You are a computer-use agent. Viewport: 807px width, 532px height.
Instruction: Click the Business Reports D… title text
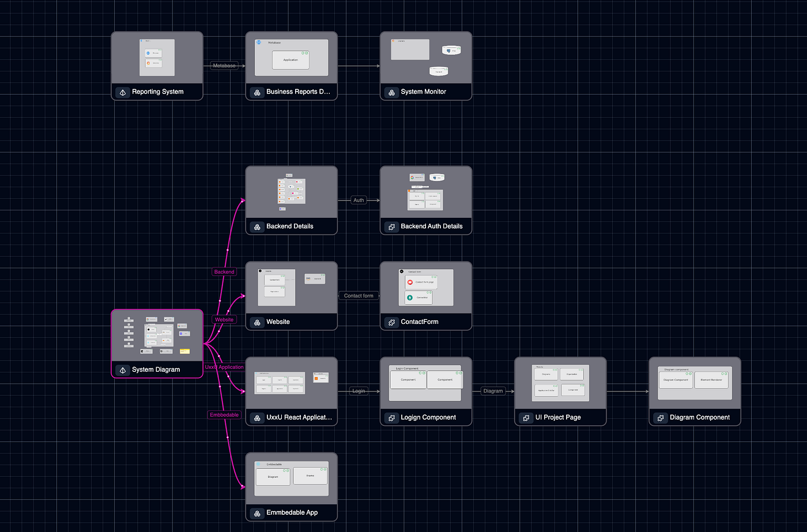point(299,92)
